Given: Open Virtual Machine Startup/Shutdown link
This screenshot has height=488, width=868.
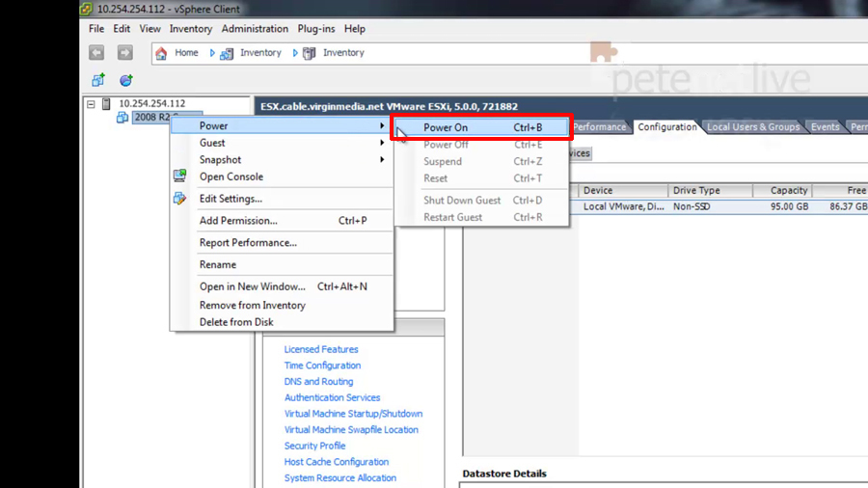Looking at the screenshot, I should pos(353,414).
